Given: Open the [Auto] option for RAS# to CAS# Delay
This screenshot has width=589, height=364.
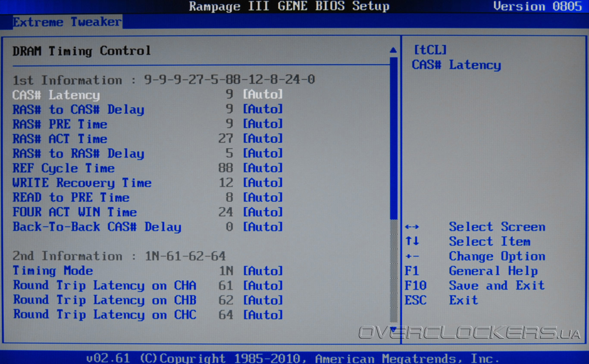Looking at the screenshot, I should (263, 109).
